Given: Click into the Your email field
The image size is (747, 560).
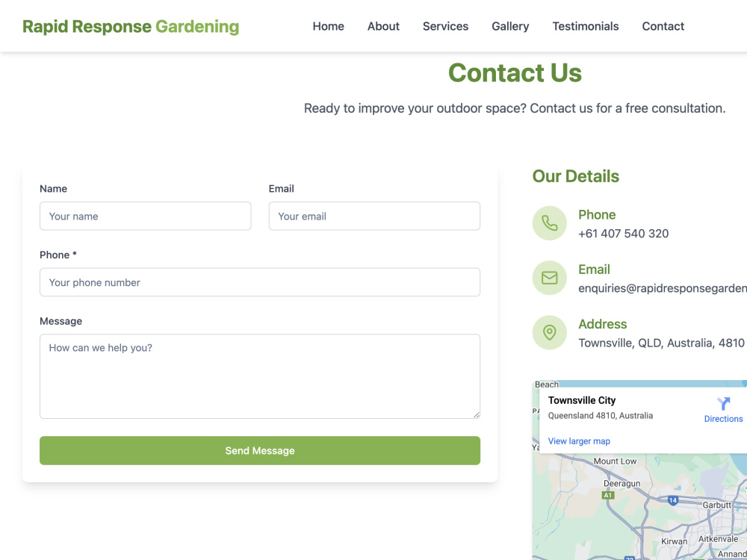Looking at the screenshot, I should tap(374, 217).
